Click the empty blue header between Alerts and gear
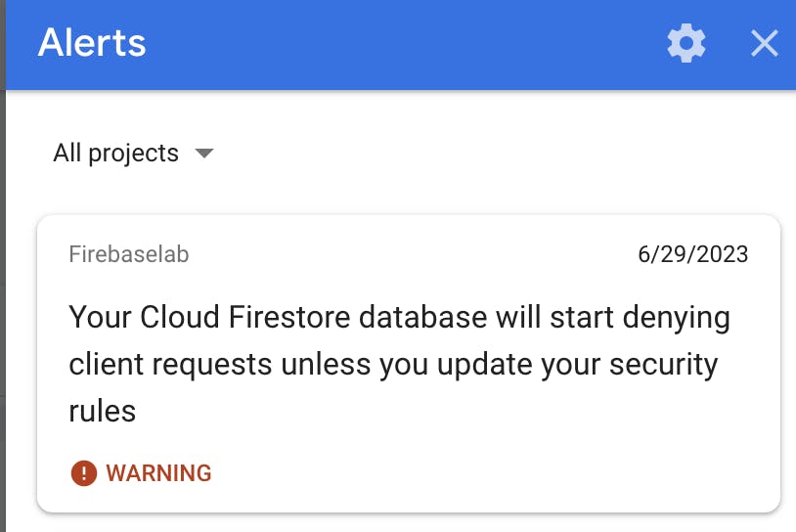The width and height of the screenshot is (796, 532). [x=406, y=43]
